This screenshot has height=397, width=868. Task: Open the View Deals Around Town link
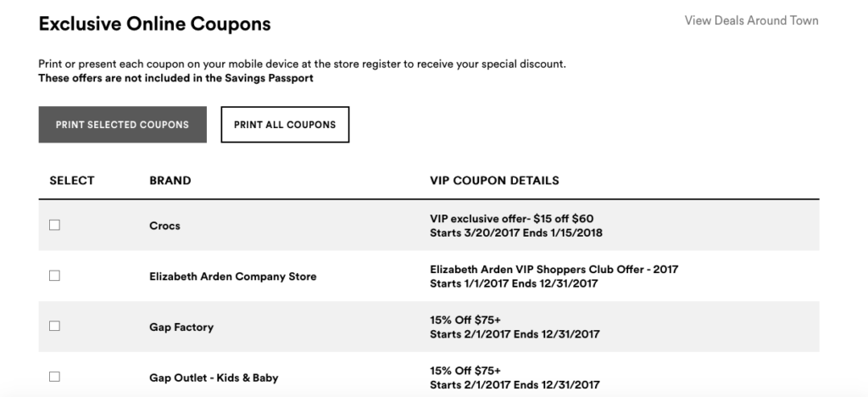[x=751, y=20]
